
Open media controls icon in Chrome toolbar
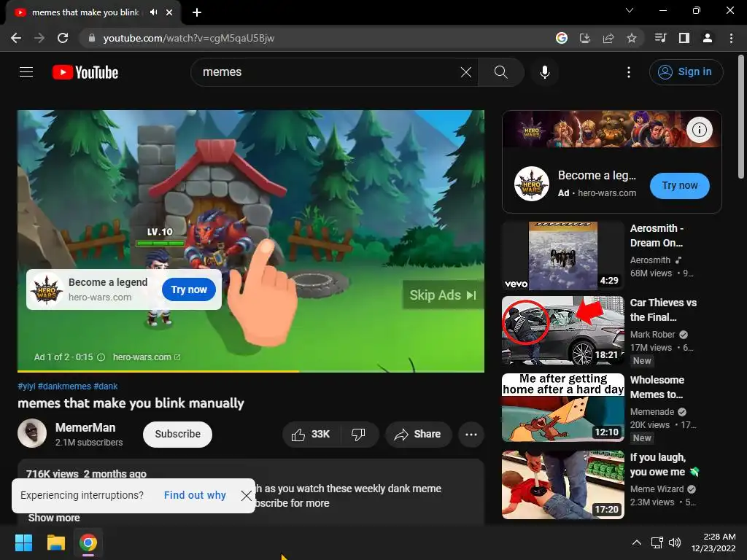tap(660, 38)
